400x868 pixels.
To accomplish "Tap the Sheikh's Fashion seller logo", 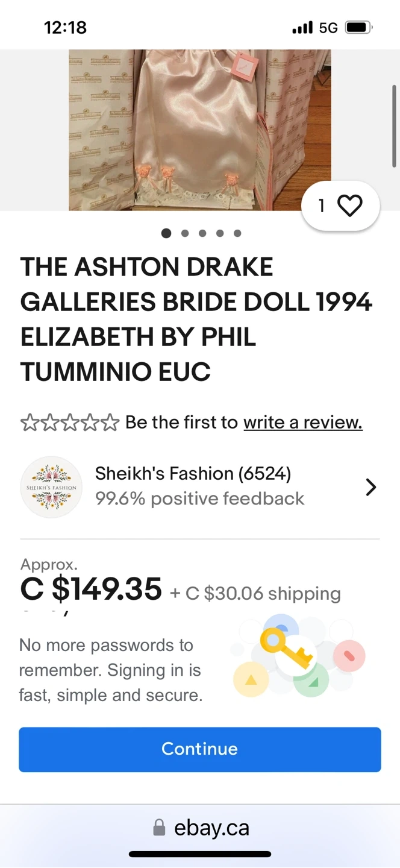I will click(x=51, y=486).
